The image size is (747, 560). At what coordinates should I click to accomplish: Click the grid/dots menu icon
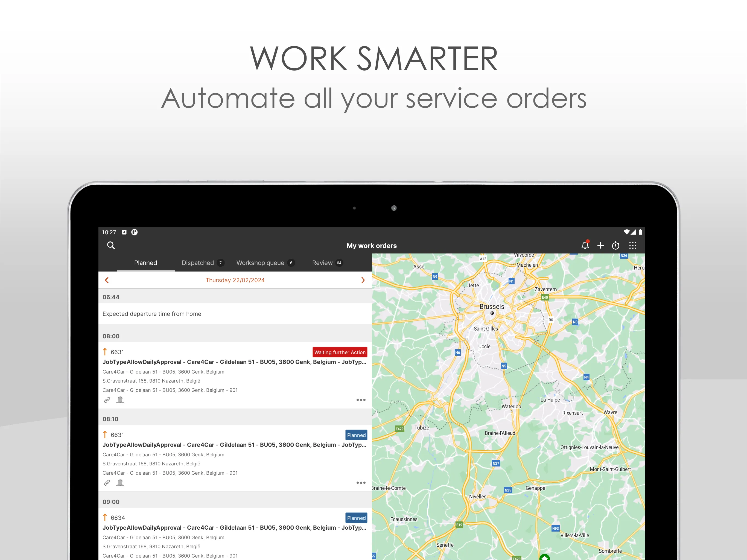634,246
